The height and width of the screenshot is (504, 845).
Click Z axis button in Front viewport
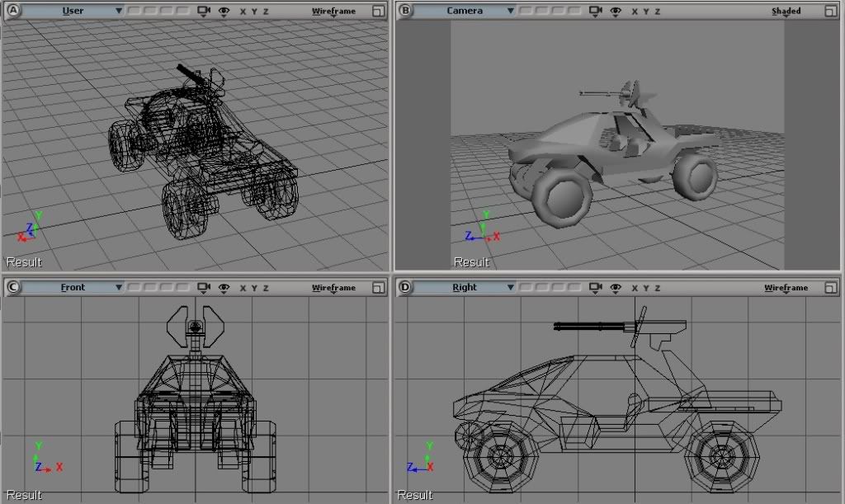click(x=266, y=288)
